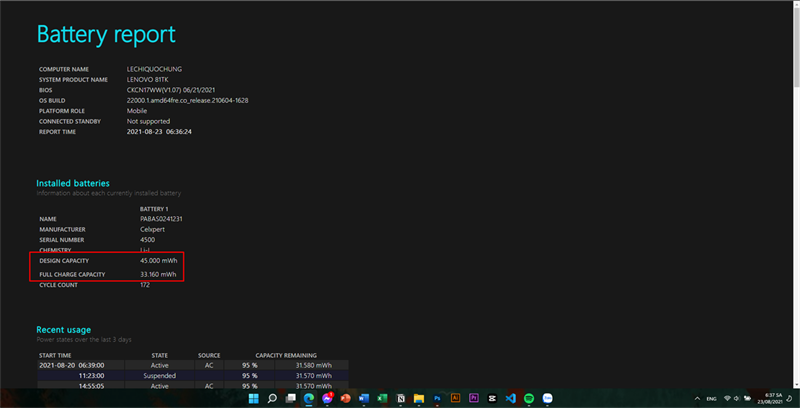Show hidden system tray icons
Image resolution: width=800 pixels, height=408 pixels.
coord(697,398)
